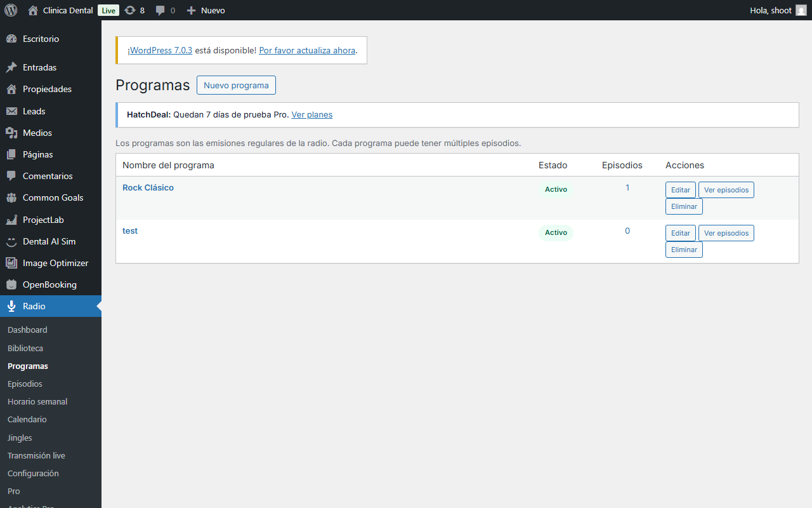
Task: Open the comments bubble icon in admin bar
Action: coord(160,10)
